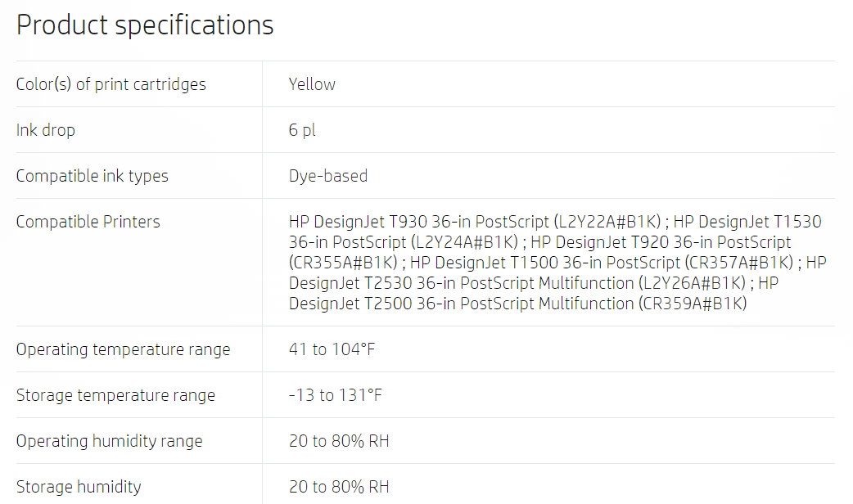The image size is (853, 504).
Task: Click the operating humidity 20 to 80% RH value
Action: coord(339,441)
